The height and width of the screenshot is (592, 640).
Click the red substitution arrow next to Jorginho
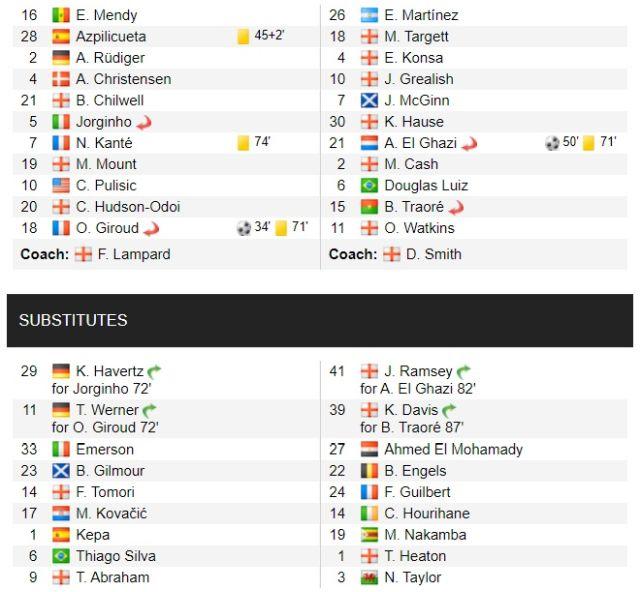pos(144,122)
